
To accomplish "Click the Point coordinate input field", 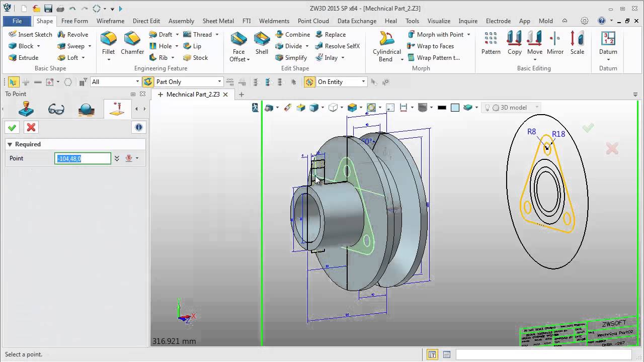I will [83, 158].
